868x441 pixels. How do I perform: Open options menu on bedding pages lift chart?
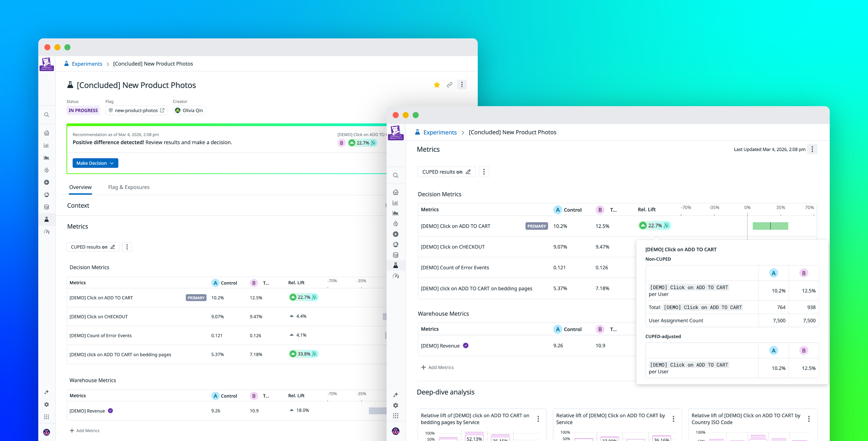[x=538, y=419]
